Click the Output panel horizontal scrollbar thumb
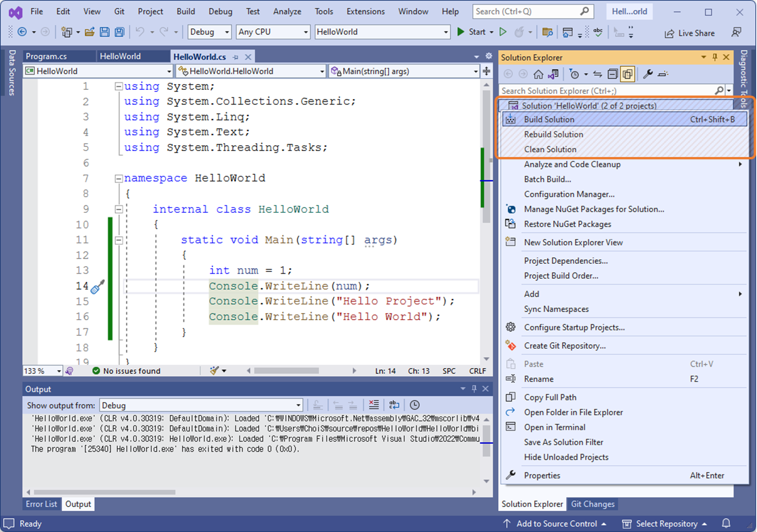This screenshot has width=757, height=532. pos(105,492)
